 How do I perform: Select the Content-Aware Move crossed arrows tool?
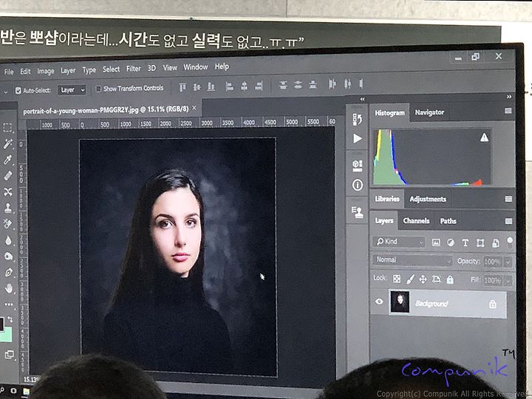[x=8, y=191]
